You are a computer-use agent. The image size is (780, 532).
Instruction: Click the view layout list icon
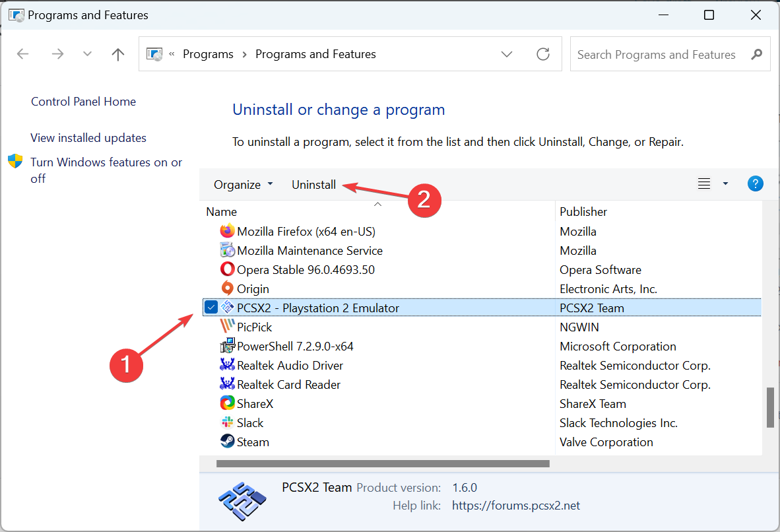(704, 183)
